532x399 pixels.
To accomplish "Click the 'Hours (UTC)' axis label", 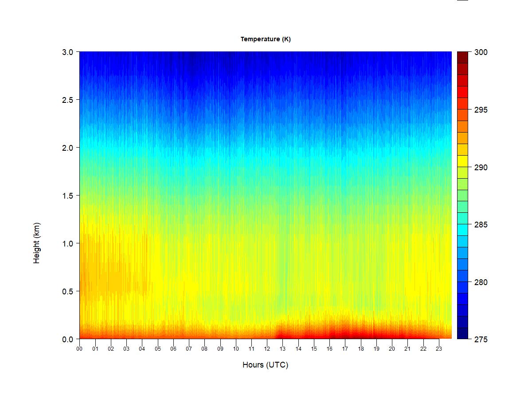I will 265,365.
